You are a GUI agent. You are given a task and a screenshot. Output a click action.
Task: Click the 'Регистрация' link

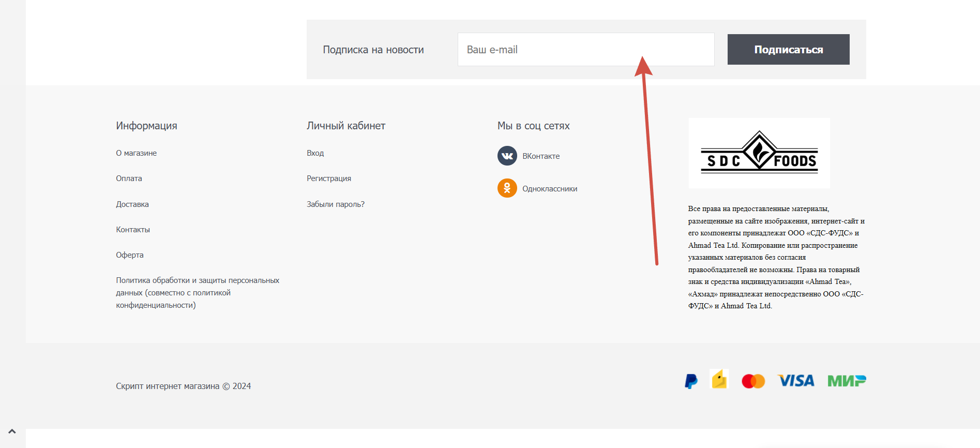pyautogui.click(x=329, y=178)
